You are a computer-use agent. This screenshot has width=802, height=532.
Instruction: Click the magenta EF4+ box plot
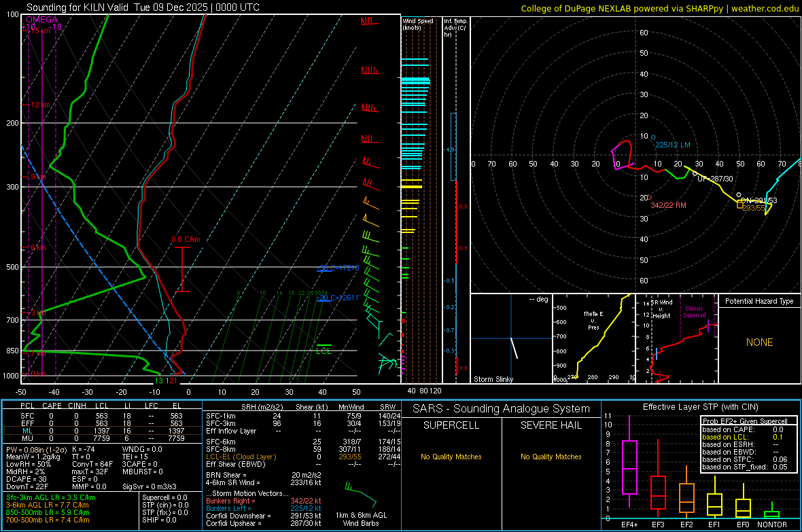coord(629,461)
